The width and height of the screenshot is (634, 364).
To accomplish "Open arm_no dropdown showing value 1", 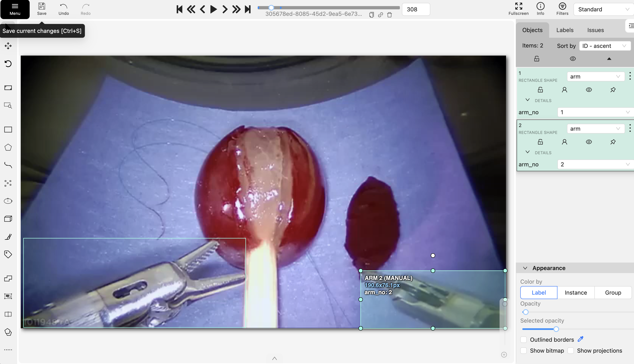I will [x=595, y=112].
